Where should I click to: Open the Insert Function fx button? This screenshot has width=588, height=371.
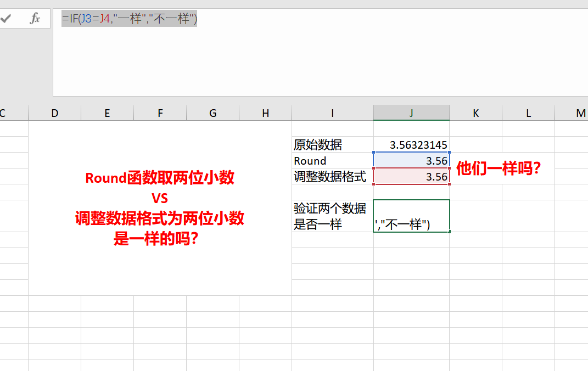(35, 18)
